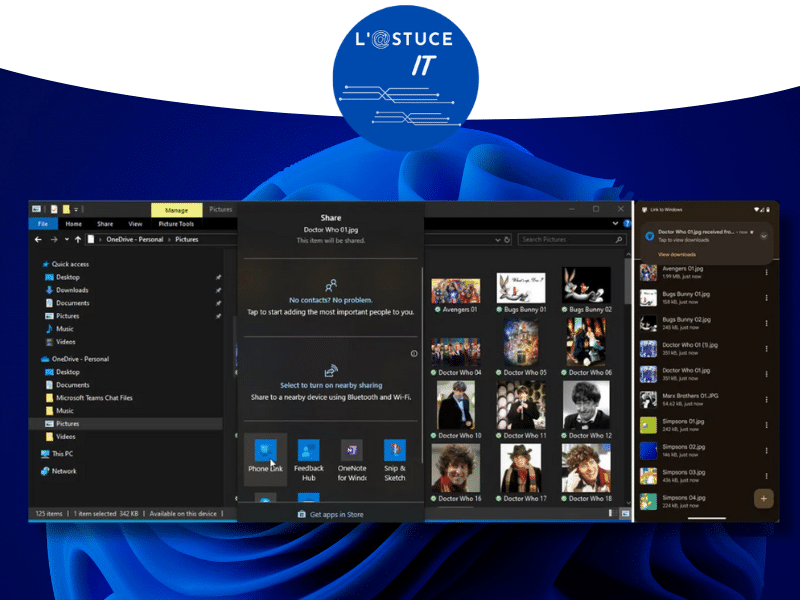The image size is (800, 600).
Task: Open Downloads in Quick access
Action: point(67,290)
